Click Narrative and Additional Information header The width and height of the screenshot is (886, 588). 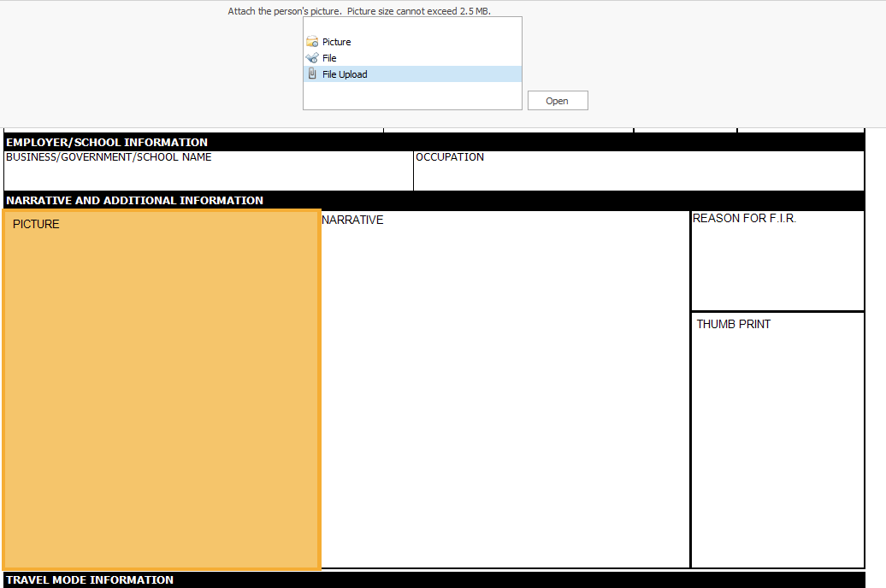(135, 201)
